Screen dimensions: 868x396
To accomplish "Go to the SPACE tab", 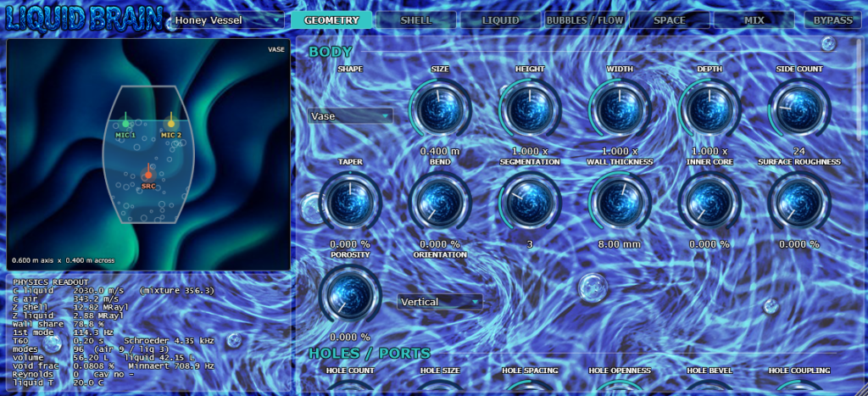I will pos(670,20).
